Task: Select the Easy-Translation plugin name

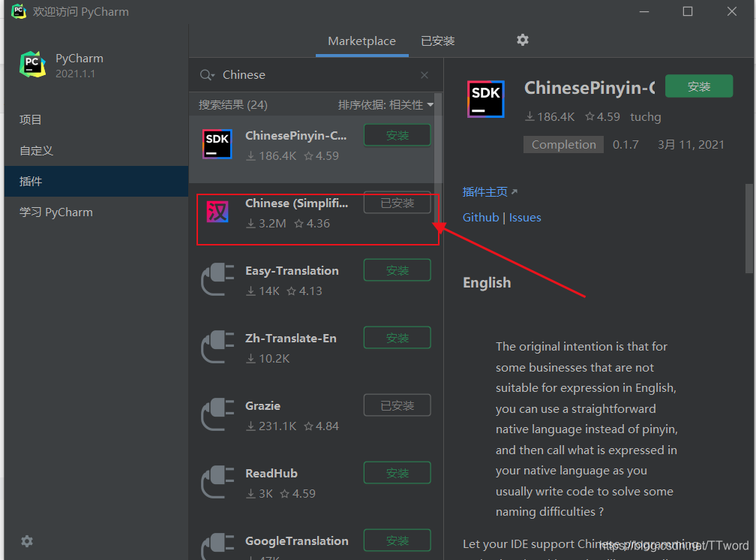Action: click(x=292, y=271)
